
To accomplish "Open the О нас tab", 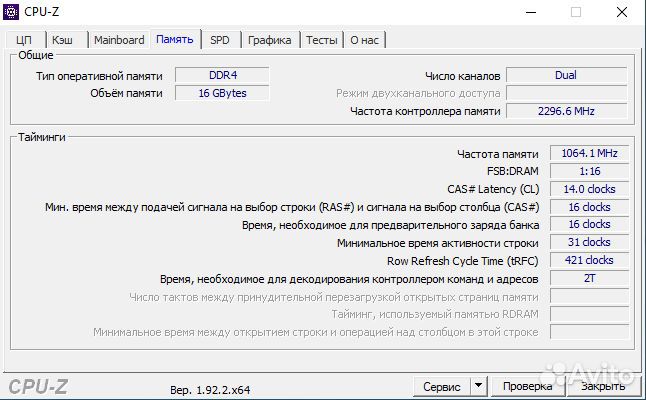I will coord(364,40).
